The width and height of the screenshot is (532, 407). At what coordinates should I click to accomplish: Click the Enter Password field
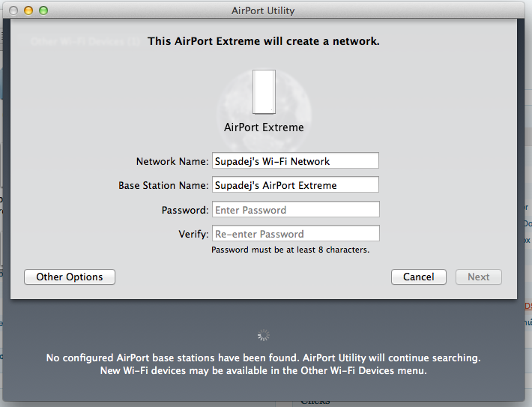coord(295,209)
